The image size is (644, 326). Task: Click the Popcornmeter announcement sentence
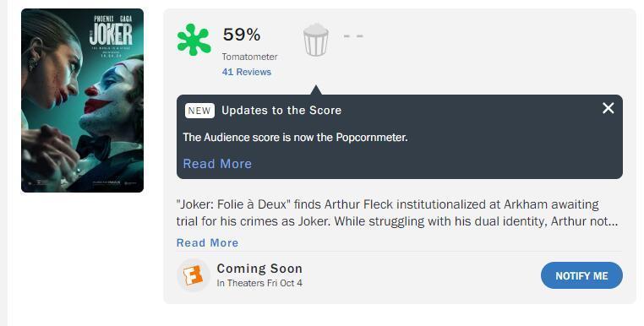tap(295, 137)
